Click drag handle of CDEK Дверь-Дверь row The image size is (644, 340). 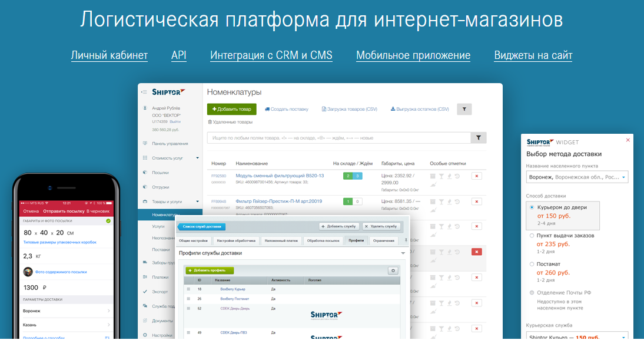188,308
